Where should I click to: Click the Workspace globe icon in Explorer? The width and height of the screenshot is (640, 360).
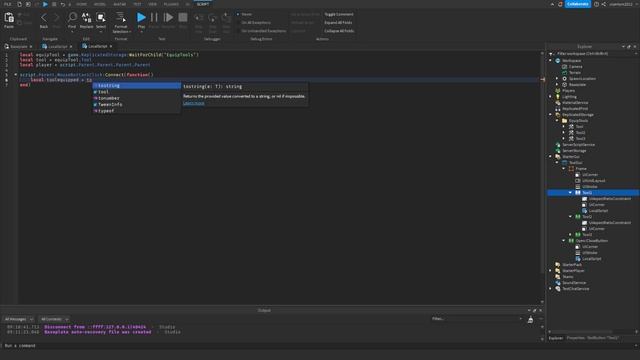[558, 60]
